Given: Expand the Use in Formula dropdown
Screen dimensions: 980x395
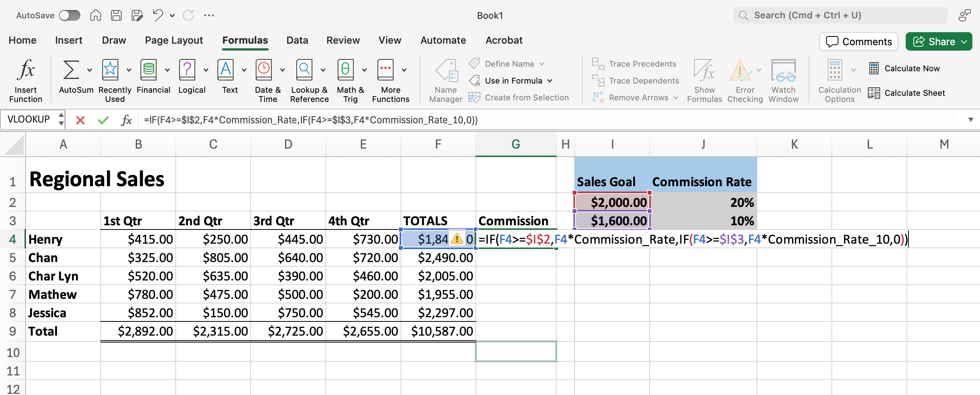Looking at the screenshot, I should 550,81.
